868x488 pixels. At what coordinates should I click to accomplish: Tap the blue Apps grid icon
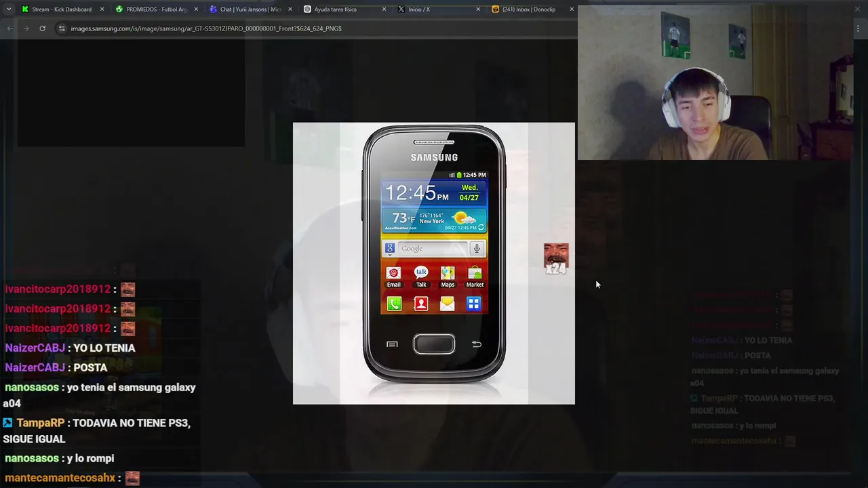tap(474, 304)
